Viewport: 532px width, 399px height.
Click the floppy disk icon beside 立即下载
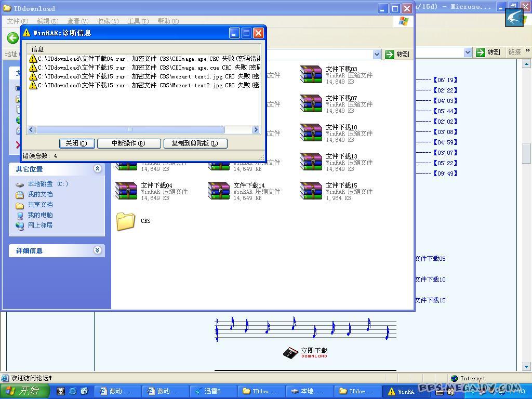pos(290,353)
